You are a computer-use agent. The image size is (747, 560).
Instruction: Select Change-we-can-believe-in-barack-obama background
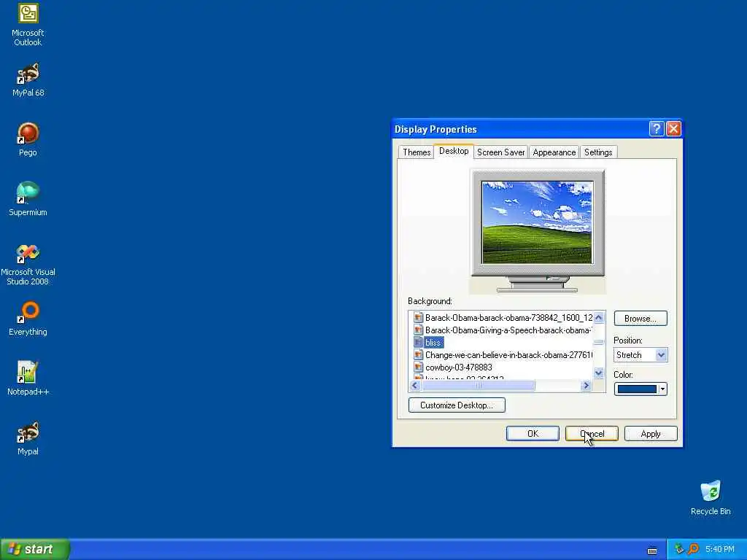click(x=508, y=355)
